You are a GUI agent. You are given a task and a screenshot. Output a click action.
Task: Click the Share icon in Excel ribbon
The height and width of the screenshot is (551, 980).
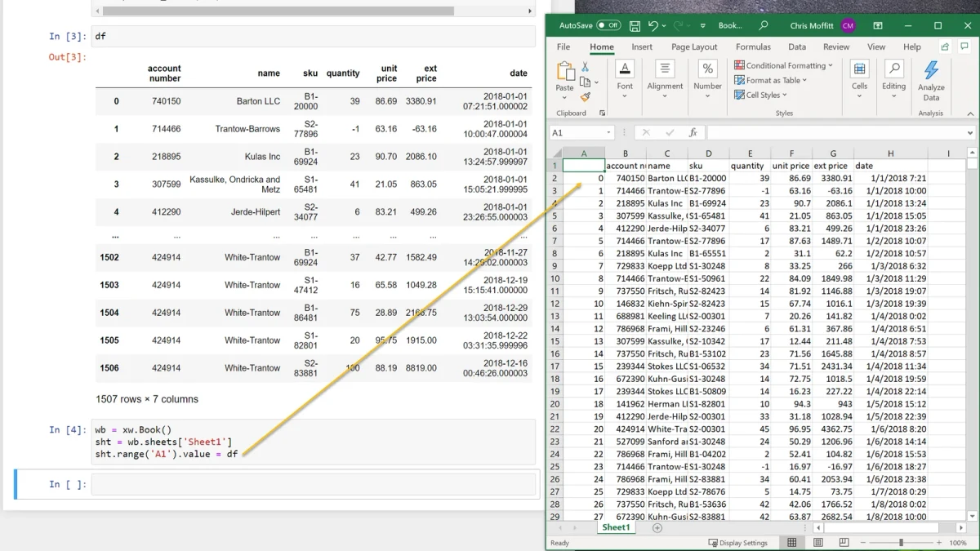[945, 47]
